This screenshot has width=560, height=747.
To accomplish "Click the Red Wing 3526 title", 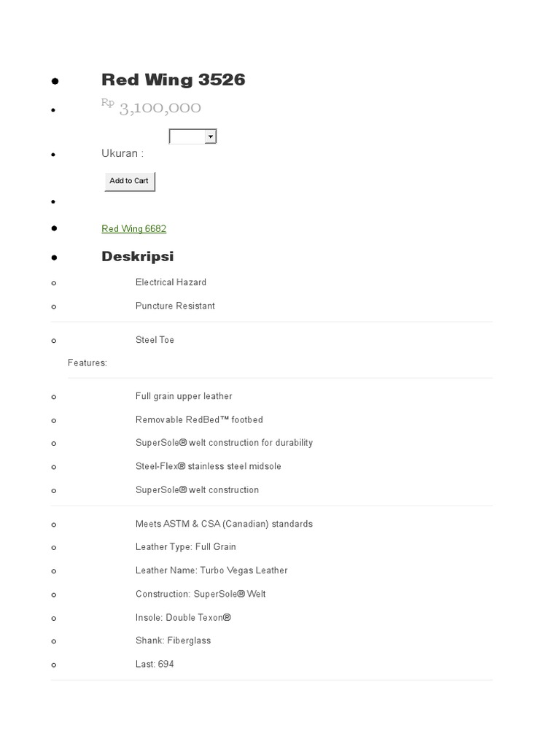I will [x=173, y=80].
